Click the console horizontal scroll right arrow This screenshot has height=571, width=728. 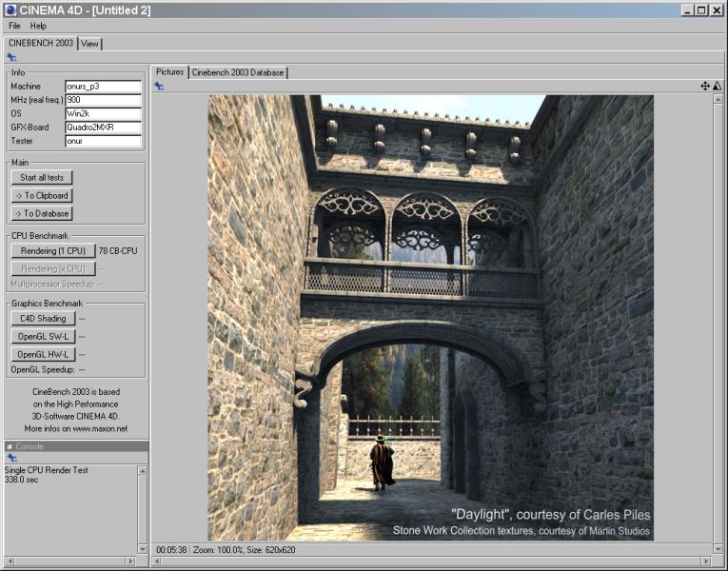point(130,561)
